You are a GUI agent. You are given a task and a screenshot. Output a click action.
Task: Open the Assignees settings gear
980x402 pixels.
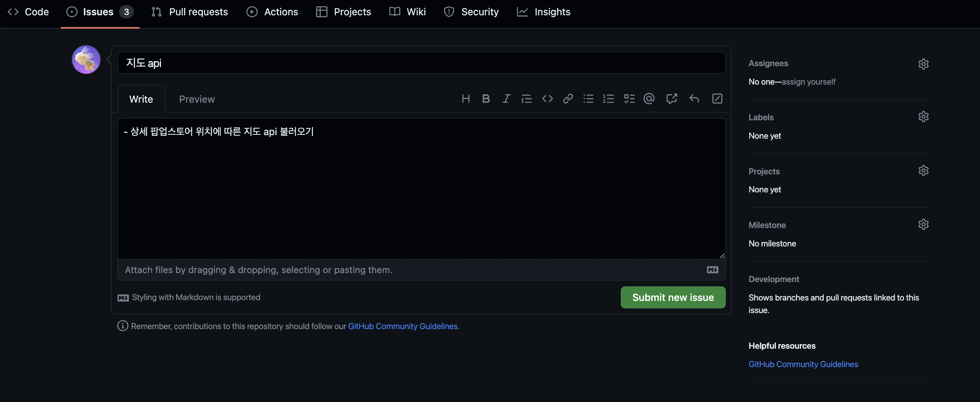pos(924,64)
